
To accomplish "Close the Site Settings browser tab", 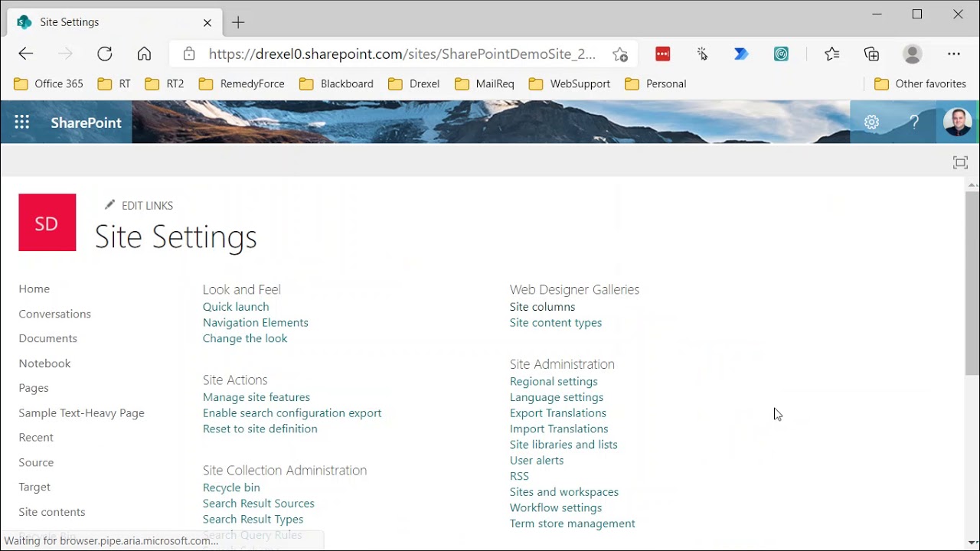I will click(x=207, y=22).
